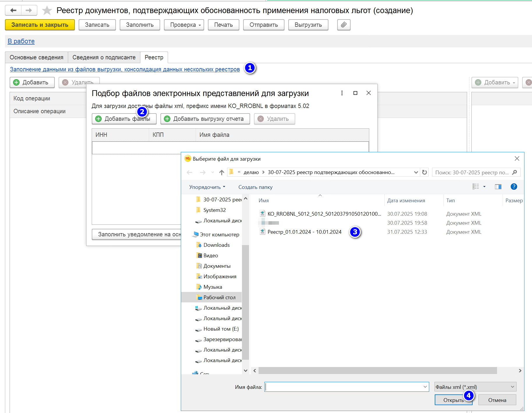532x413 pixels.
Task: Expand the file type xml filter
Action: (x=475, y=387)
